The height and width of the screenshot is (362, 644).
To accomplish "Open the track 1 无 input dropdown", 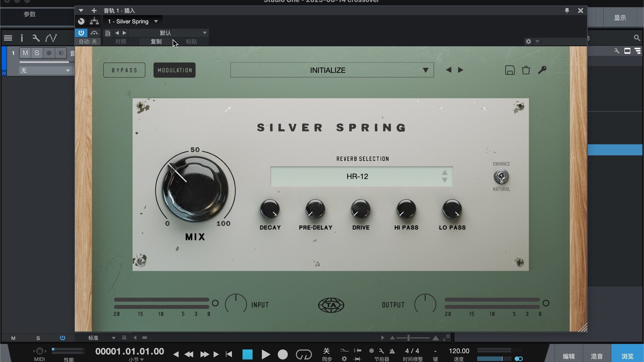I will coord(45,70).
